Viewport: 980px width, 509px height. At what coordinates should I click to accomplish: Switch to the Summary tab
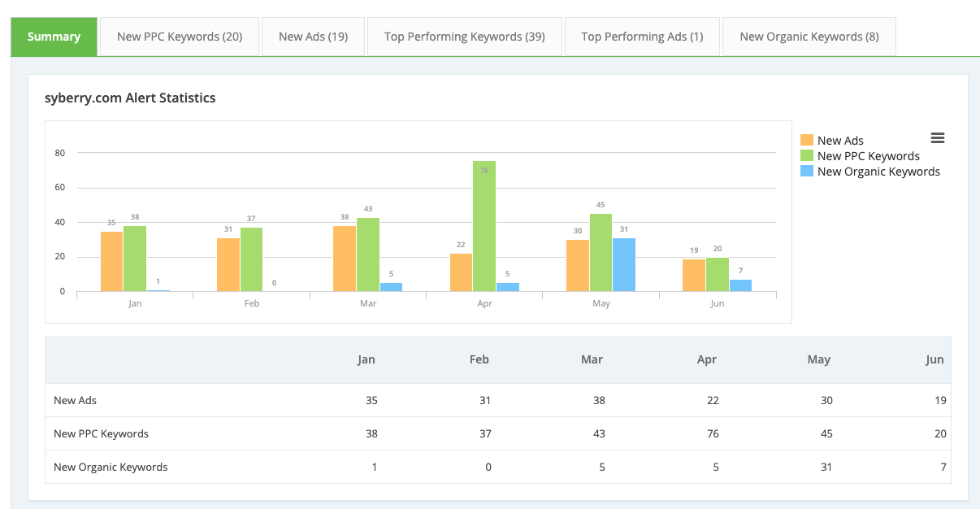(x=54, y=37)
